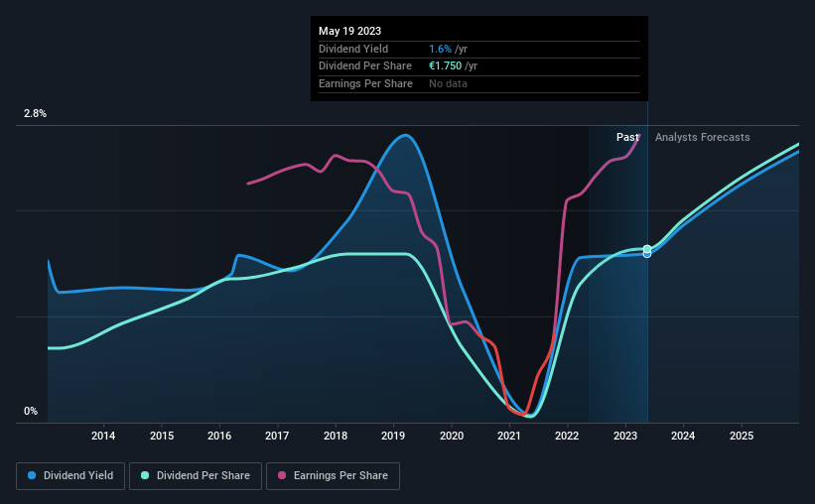Image resolution: width=815 pixels, height=504 pixels.
Task: Click the 2018 x-axis label
Action: point(336,436)
